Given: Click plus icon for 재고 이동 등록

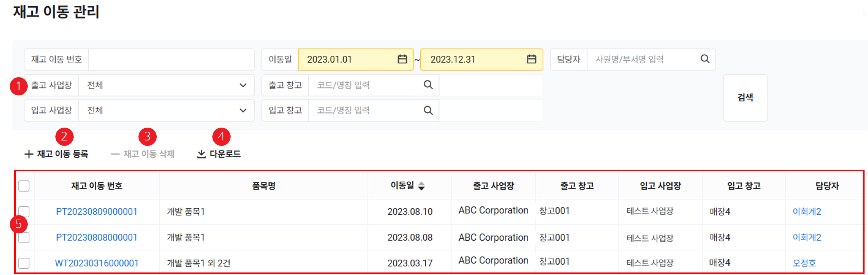Looking at the screenshot, I should [29, 154].
